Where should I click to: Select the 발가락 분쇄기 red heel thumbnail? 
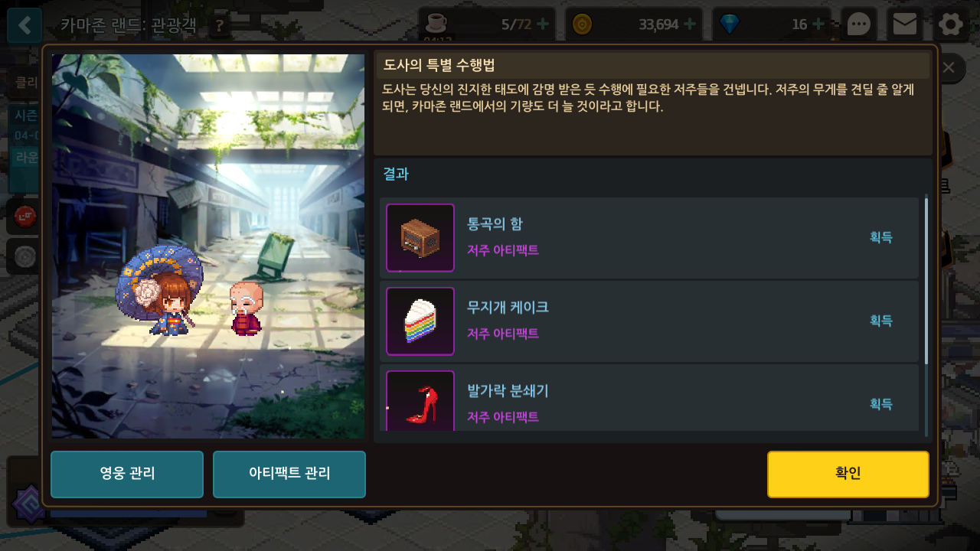pos(420,402)
